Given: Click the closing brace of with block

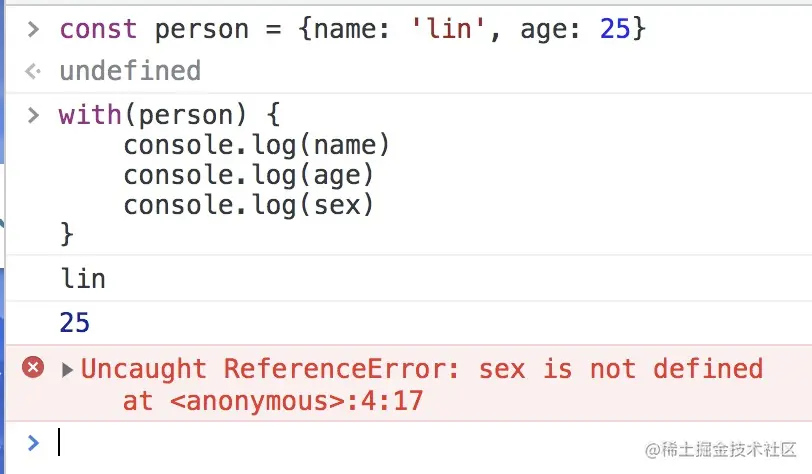Looking at the screenshot, I should click(x=67, y=234).
